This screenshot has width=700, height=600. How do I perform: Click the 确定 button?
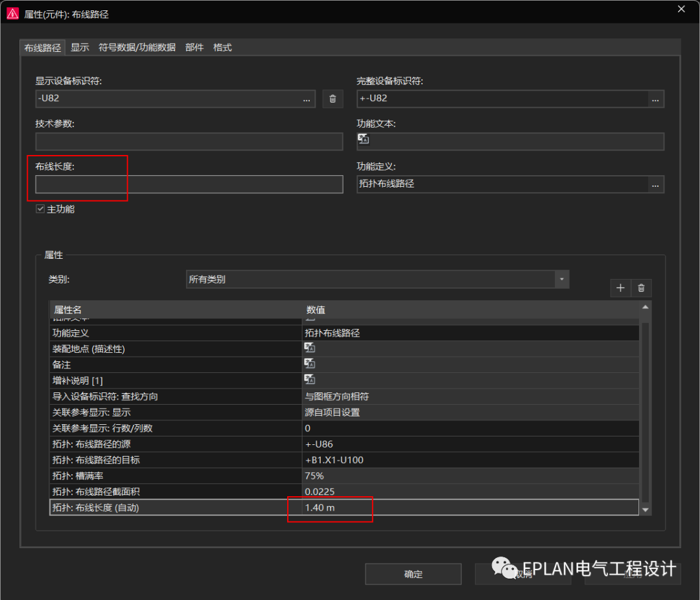[412, 573]
